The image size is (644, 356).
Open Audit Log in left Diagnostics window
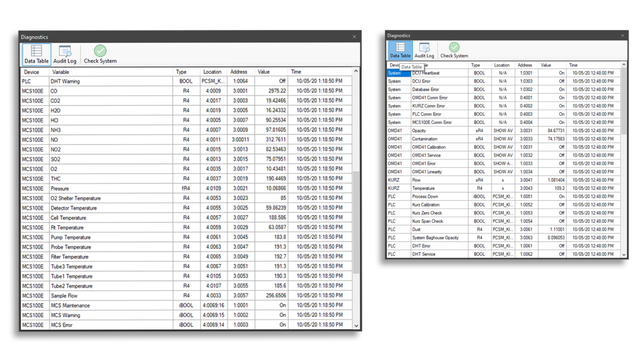pos(65,54)
